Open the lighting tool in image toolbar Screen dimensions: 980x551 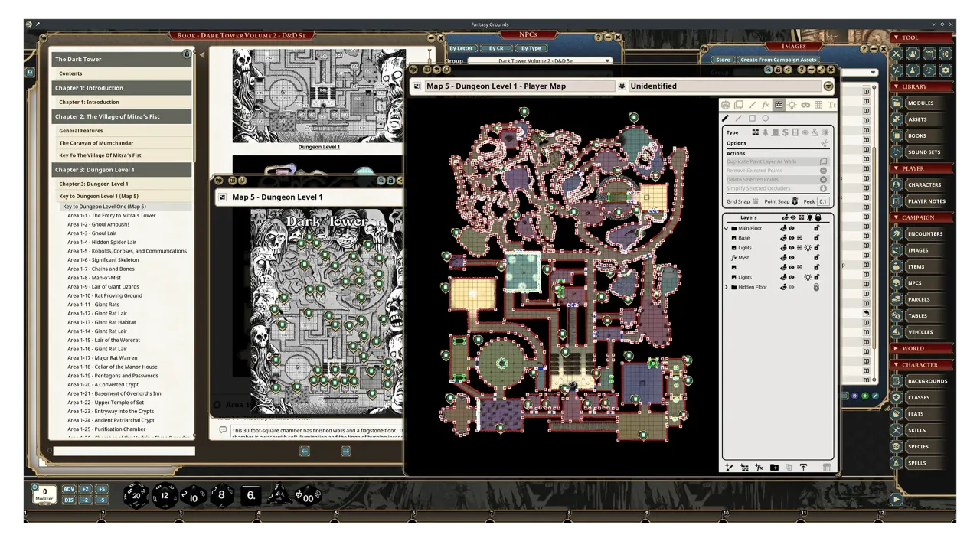pyautogui.click(x=792, y=105)
